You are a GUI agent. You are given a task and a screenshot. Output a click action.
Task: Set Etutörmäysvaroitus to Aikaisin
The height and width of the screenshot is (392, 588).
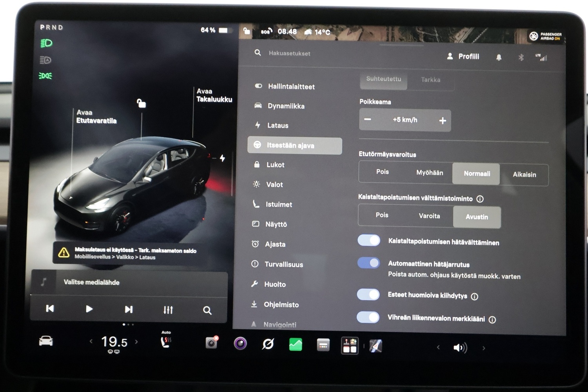tap(524, 174)
